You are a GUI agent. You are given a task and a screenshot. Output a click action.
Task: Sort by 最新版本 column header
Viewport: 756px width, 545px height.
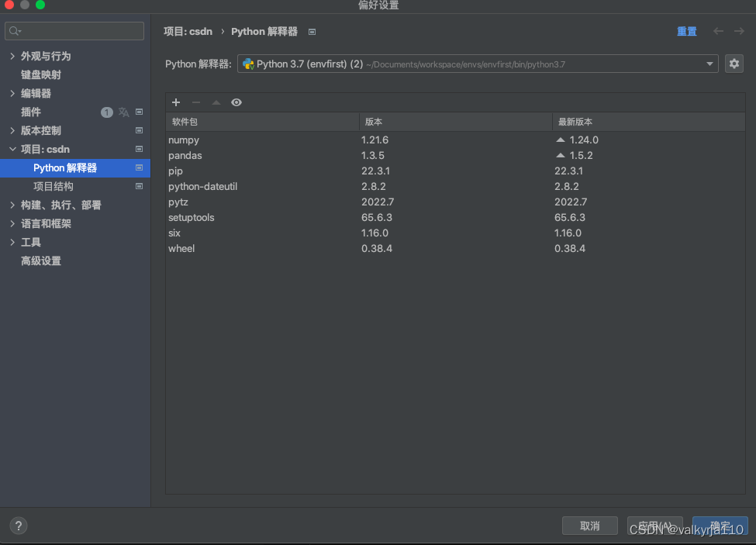(x=649, y=122)
